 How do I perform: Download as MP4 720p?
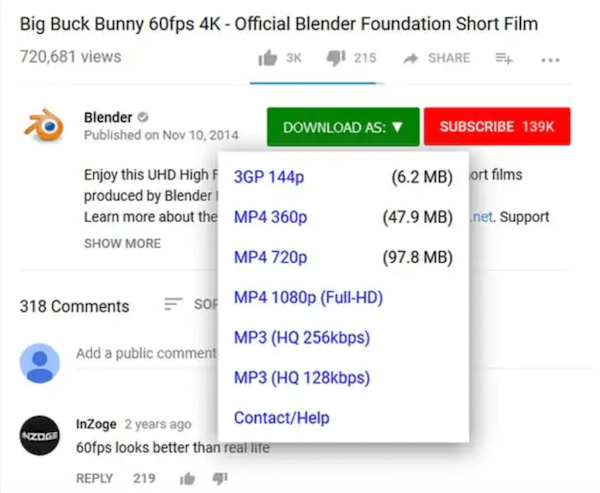271,257
